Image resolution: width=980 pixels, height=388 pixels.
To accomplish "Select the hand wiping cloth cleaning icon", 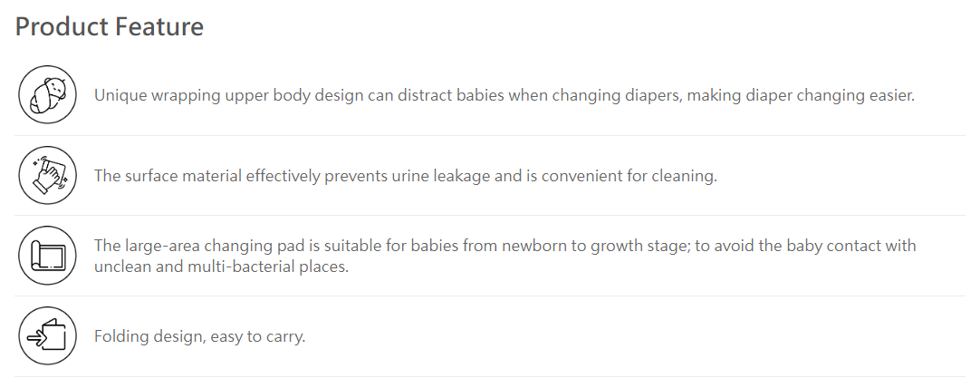I will [x=47, y=175].
